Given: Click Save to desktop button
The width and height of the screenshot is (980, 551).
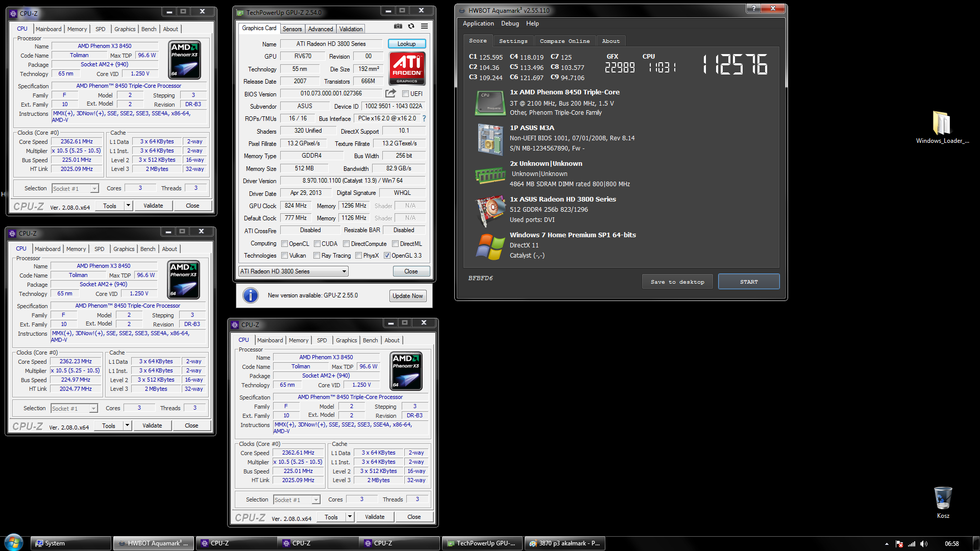Looking at the screenshot, I should coord(677,282).
